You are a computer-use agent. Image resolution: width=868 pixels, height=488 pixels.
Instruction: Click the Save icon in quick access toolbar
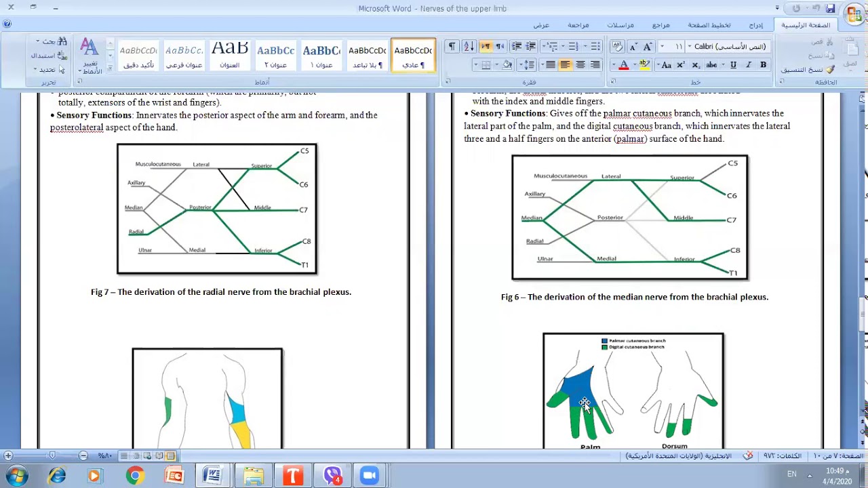(x=830, y=8)
